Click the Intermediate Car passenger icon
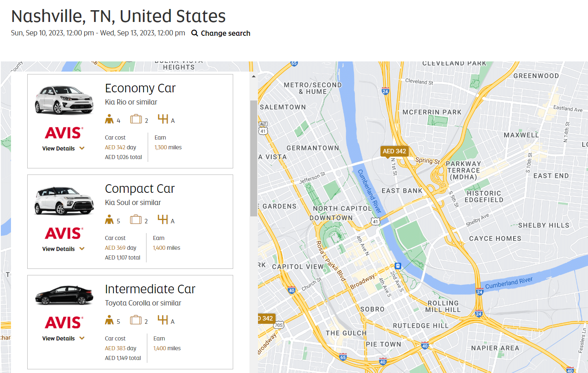588x373 pixels. (x=109, y=320)
